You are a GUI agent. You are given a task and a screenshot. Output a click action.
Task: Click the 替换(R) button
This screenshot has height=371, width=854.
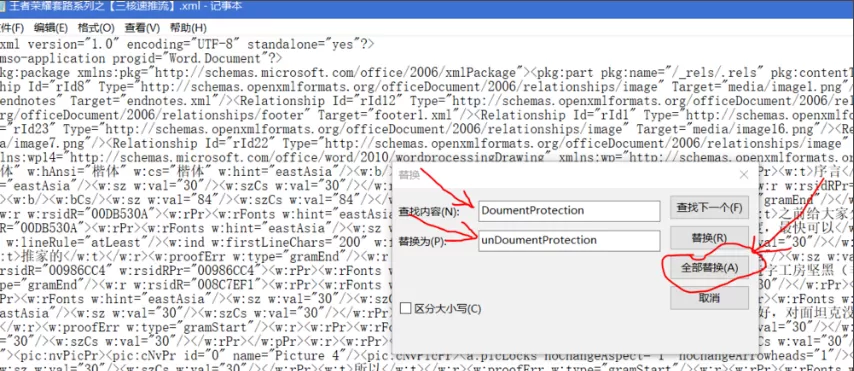(709, 238)
